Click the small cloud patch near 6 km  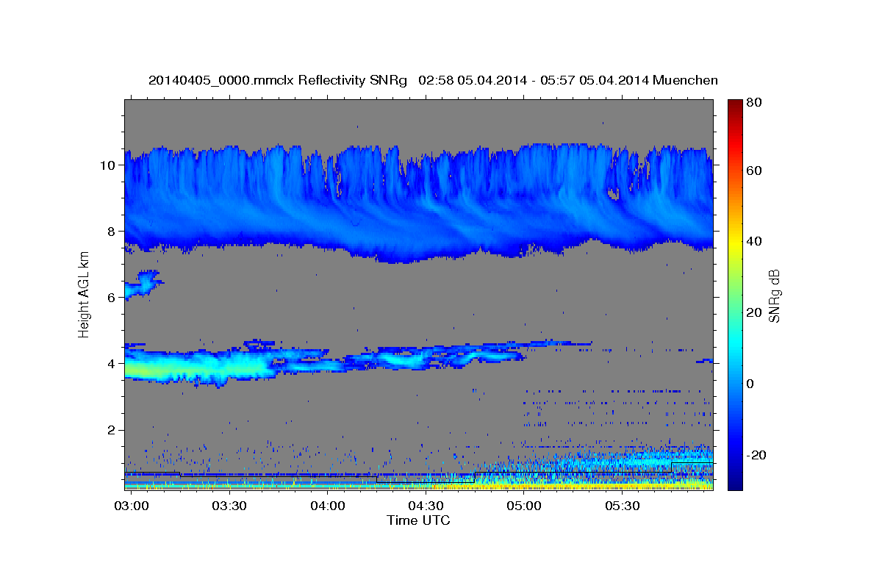(x=143, y=284)
